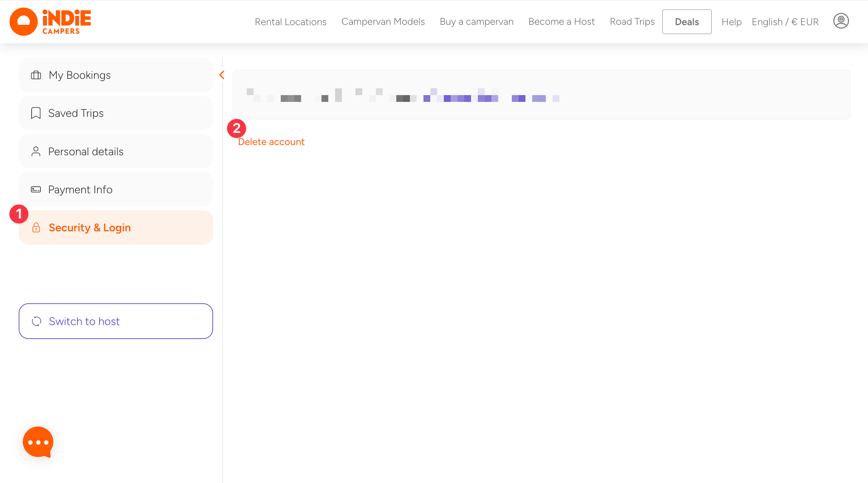Viewport: 868px width, 483px height.
Task: Click the Indie Campers logo
Action: [x=50, y=22]
